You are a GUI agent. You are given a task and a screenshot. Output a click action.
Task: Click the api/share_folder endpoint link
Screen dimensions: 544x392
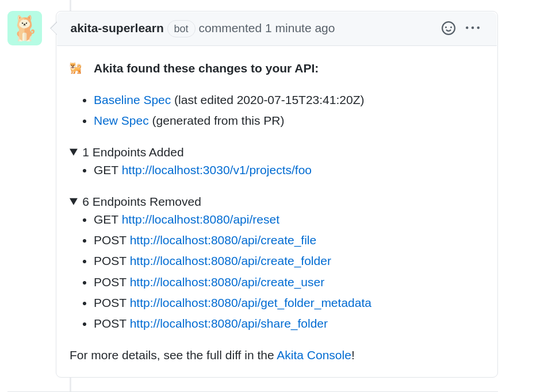coord(228,324)
